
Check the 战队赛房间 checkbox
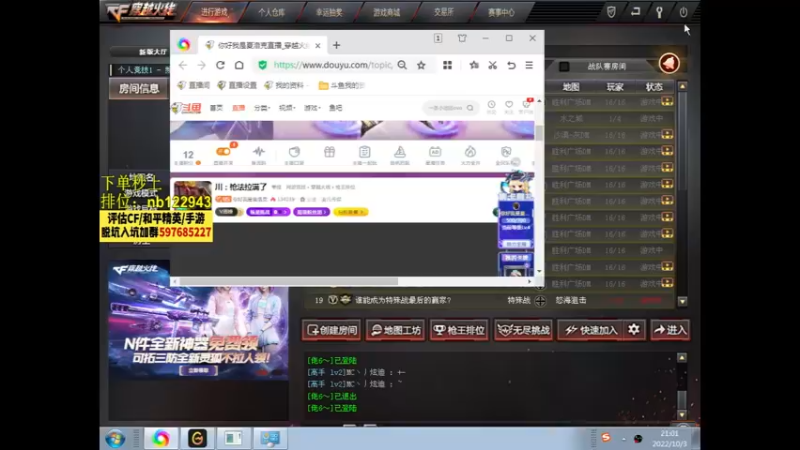(564, 66)
